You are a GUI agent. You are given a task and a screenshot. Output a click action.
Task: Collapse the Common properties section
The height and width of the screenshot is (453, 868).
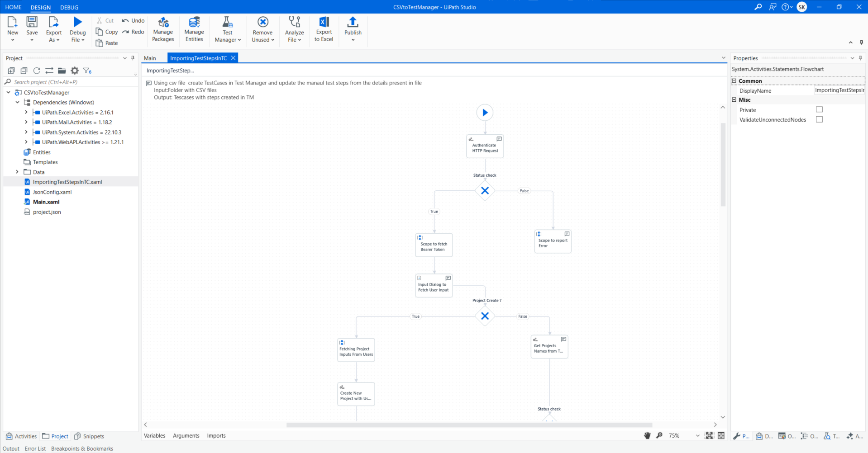tap(734, 80)
